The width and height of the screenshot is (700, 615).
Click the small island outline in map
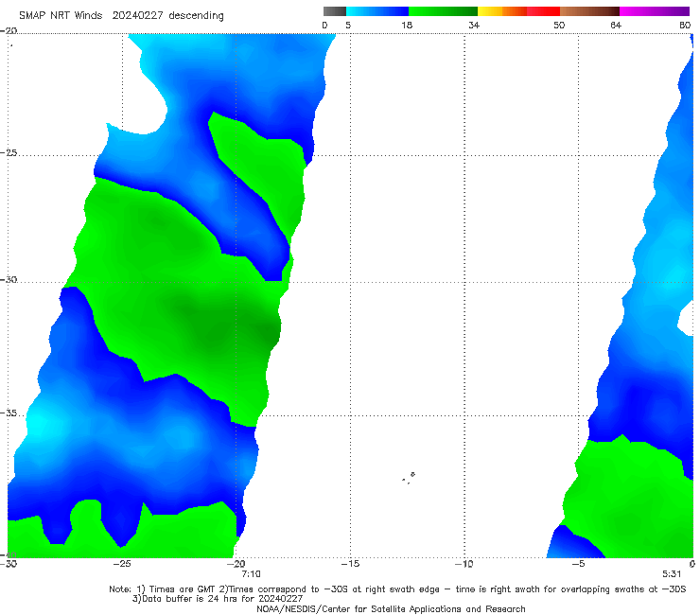(409, 478)
